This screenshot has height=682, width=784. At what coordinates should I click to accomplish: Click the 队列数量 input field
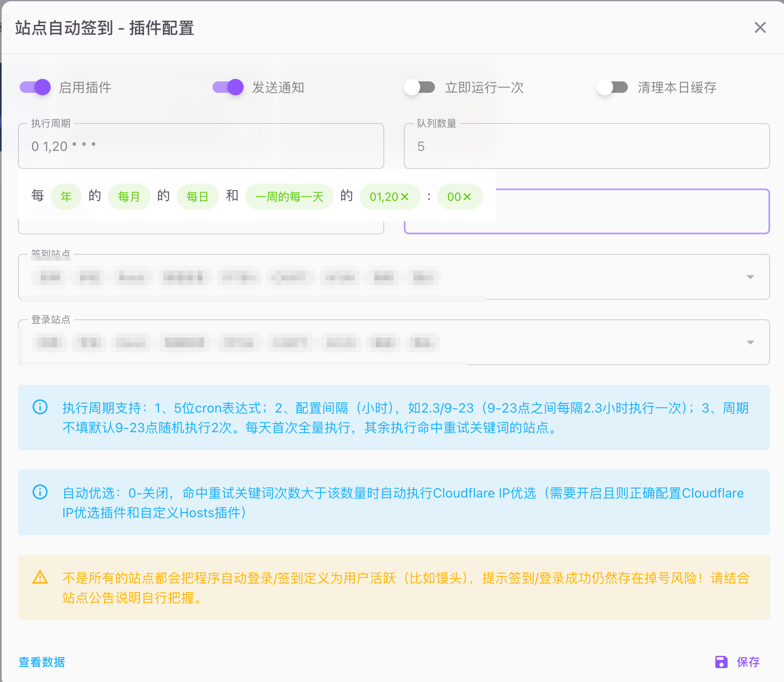586,146
